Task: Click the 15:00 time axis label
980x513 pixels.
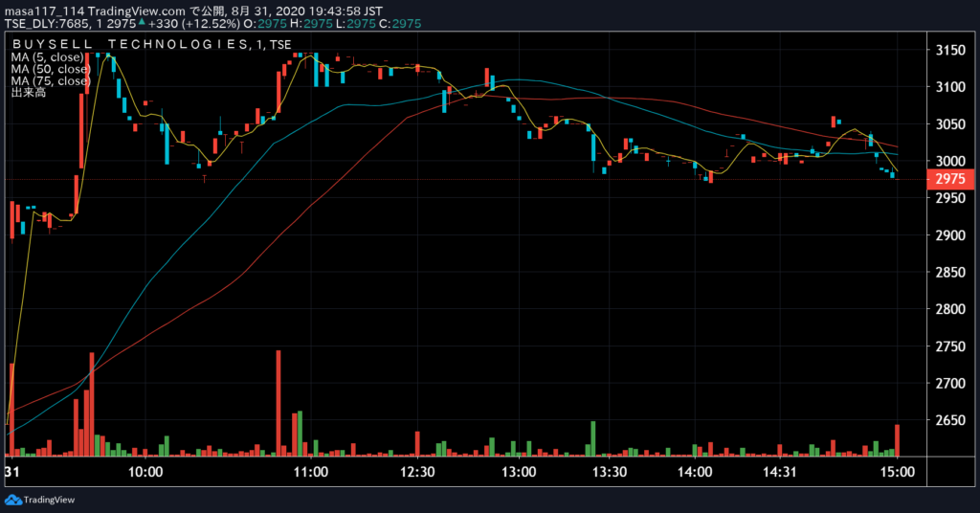Action: click(x=898, y=472)
